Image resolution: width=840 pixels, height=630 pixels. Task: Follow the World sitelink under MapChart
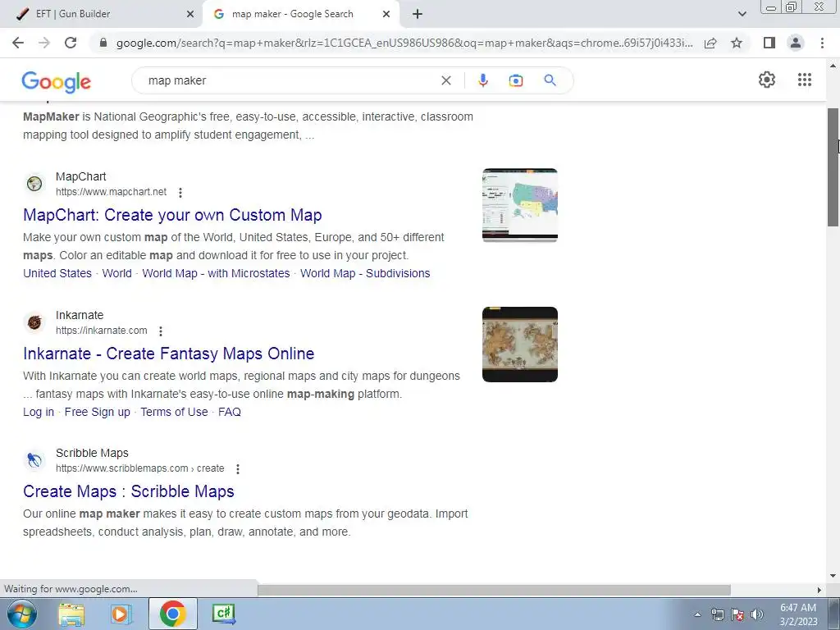pyautogui.click(x=116, y=273)
